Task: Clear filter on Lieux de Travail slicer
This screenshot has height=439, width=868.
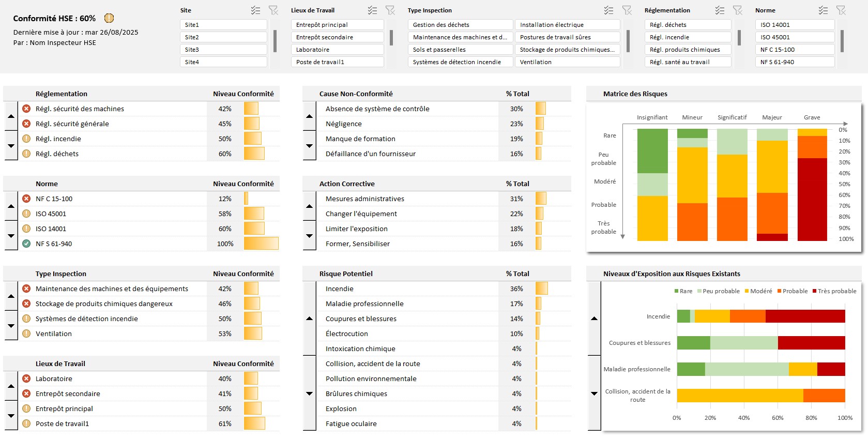Action: click(x=390, y=10)
